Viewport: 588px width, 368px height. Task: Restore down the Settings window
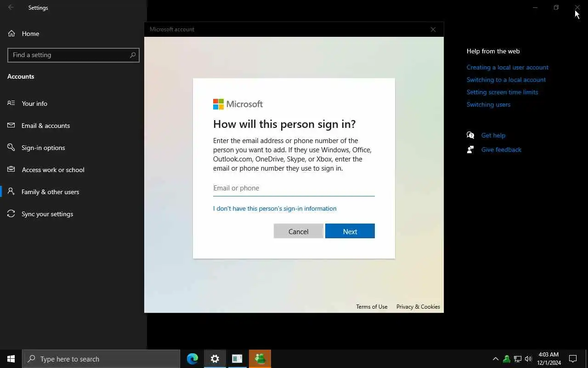tap(556, 7)
